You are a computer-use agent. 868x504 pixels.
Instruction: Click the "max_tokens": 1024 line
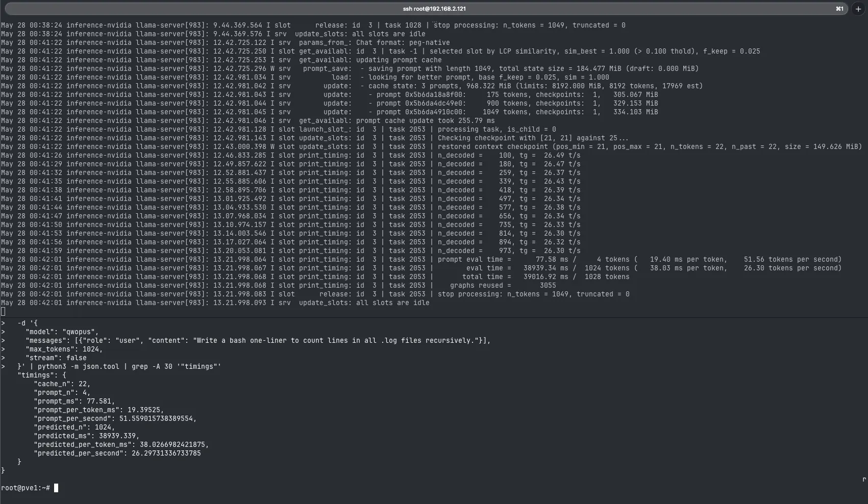click(64, 349)
